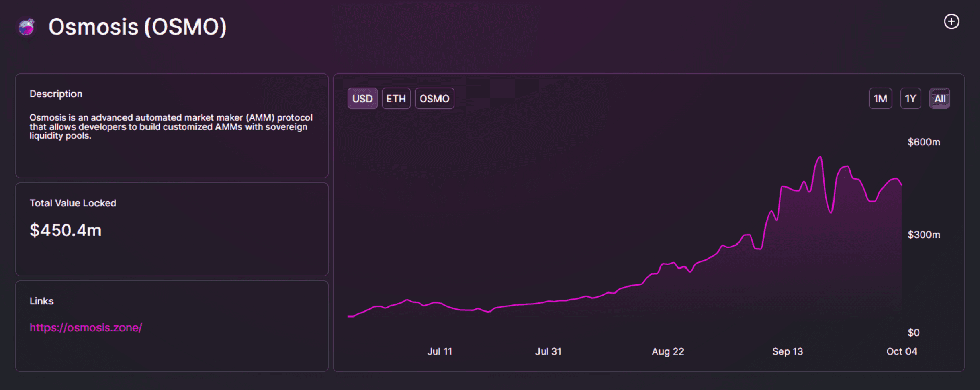Click the Osmosis (OSMO) title
The width and height of the screenshot is (980, 390).
pos(137,27)
